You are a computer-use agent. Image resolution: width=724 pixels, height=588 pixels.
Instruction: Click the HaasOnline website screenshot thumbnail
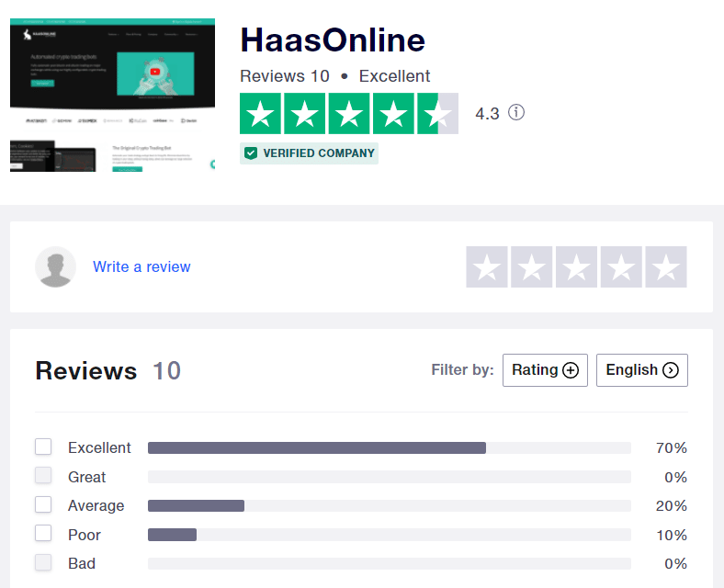point(113,95)
